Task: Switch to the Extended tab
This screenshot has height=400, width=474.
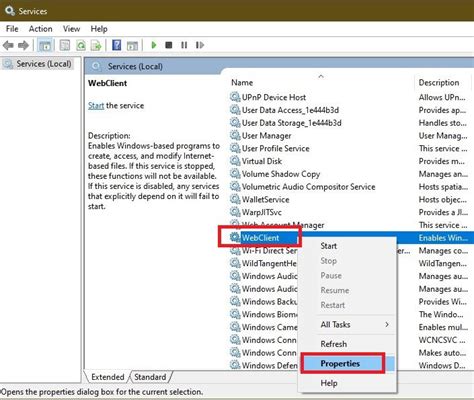Action: click(107, 377)
